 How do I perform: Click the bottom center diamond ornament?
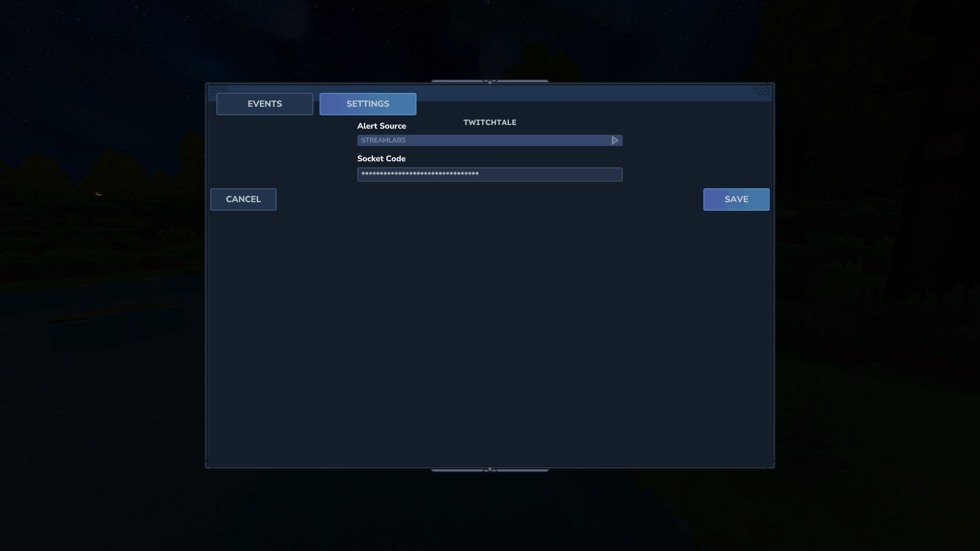pyautogui.click(x=490, y=469)
